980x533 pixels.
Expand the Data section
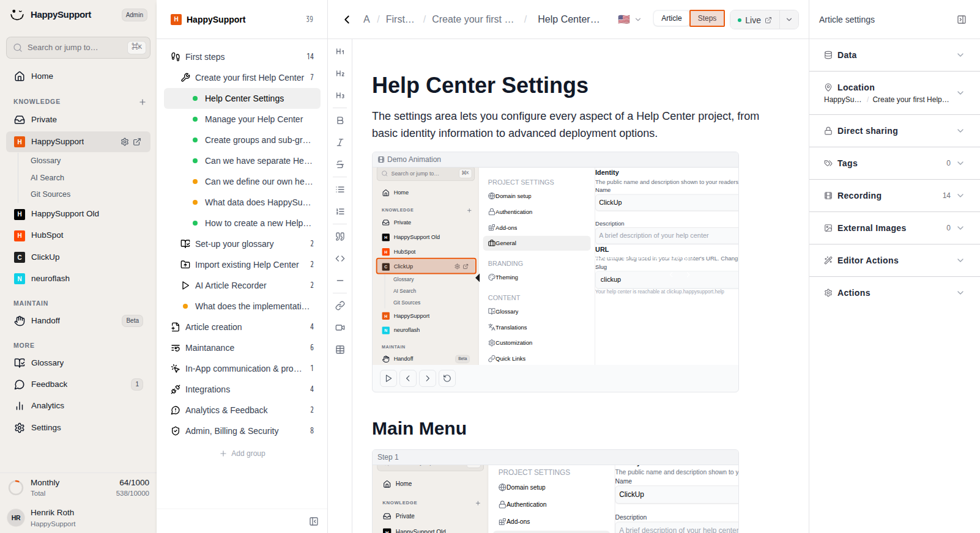click(x=894, y=55)
